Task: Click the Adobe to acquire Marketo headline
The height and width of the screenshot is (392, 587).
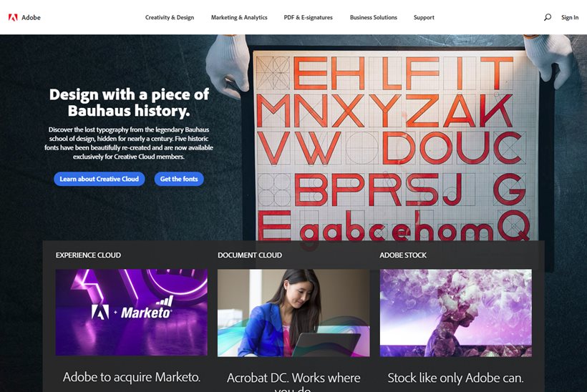Action: 132,377
